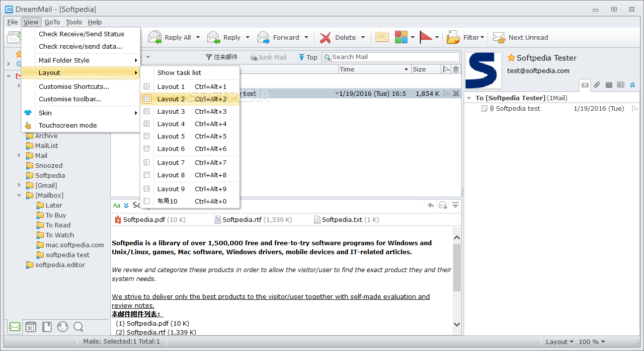
Task: Click the attachment paperclip tab in contact panel
Action: coord(597,85)
